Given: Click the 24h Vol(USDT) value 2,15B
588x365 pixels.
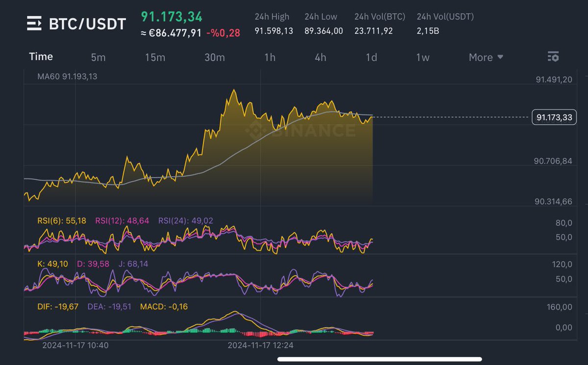Looking at the screenshot, I should tap(429, 31).
